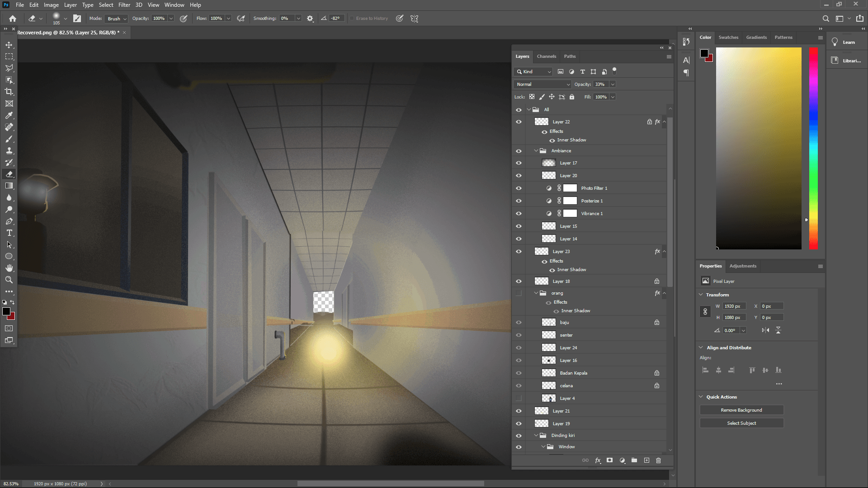
Task: Click the Remove Background button
Action: [741, 410]
